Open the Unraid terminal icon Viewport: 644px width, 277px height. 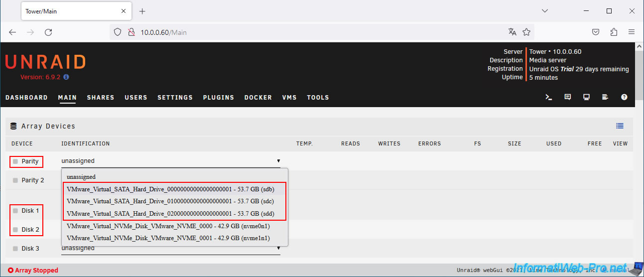point(549,97)
